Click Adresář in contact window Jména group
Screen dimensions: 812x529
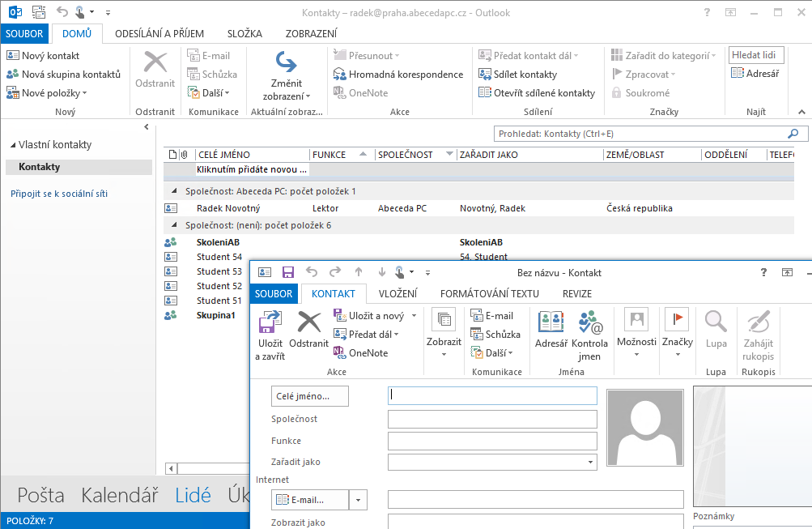coord(551,330)
